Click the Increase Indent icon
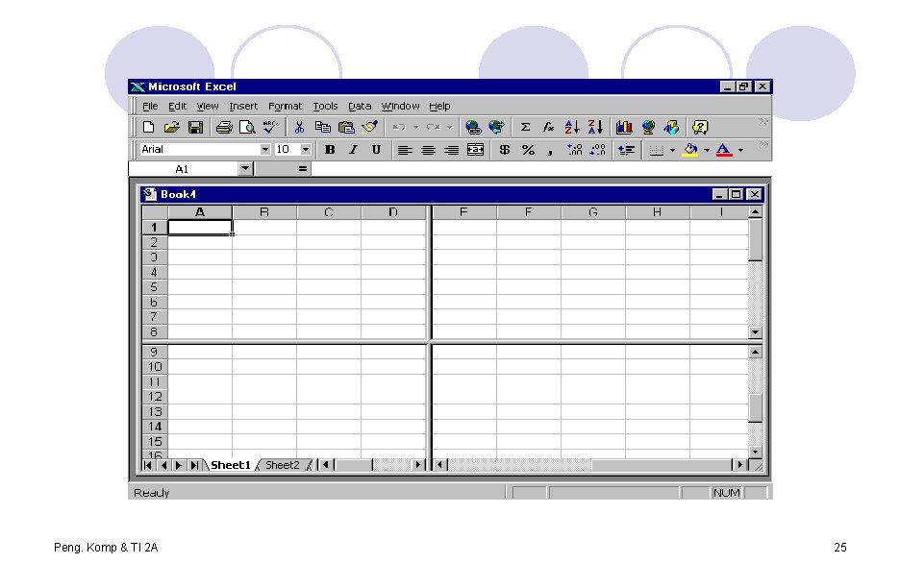This screenshot has width=900, height=588. pyautogui.click(x=626, y=150)
